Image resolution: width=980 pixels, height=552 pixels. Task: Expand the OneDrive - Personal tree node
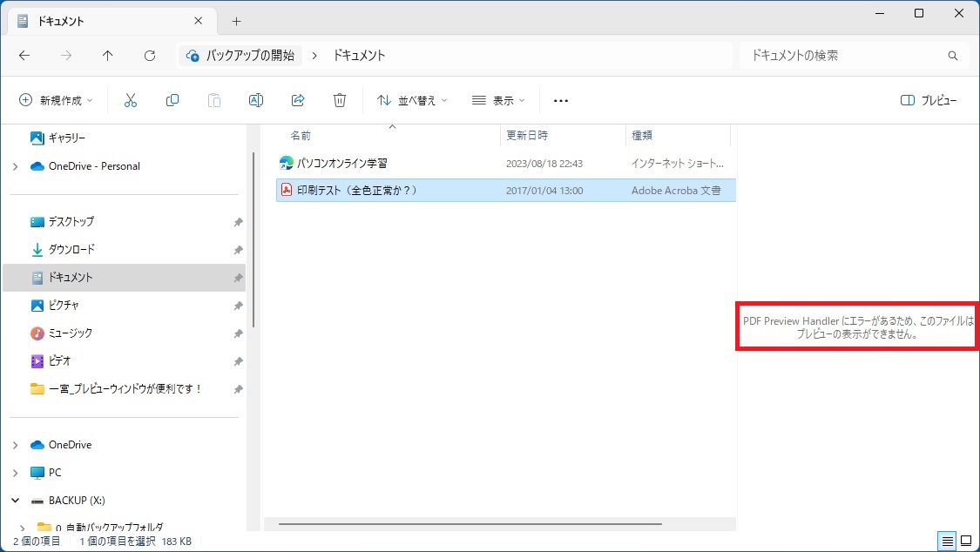(x=15, y=166)
